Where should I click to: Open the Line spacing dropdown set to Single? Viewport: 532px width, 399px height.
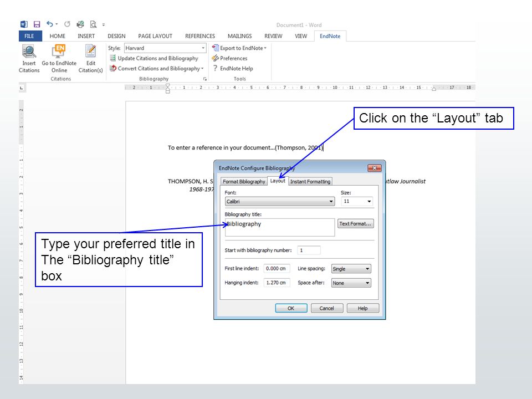[351, 269]
